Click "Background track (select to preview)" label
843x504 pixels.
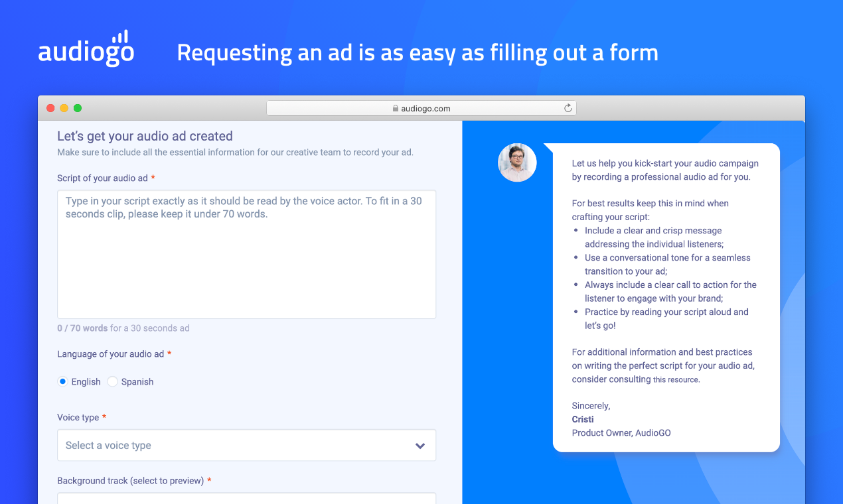[130, 481]
